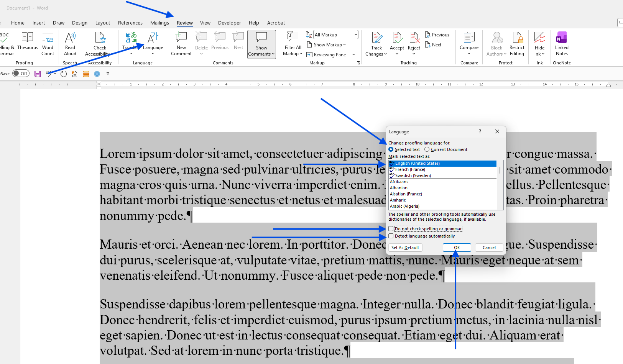Click the Accept change icon
Image resolution: width=623 pixels, height=364 pixels.
pyautogui.click(x=397, y=38)
